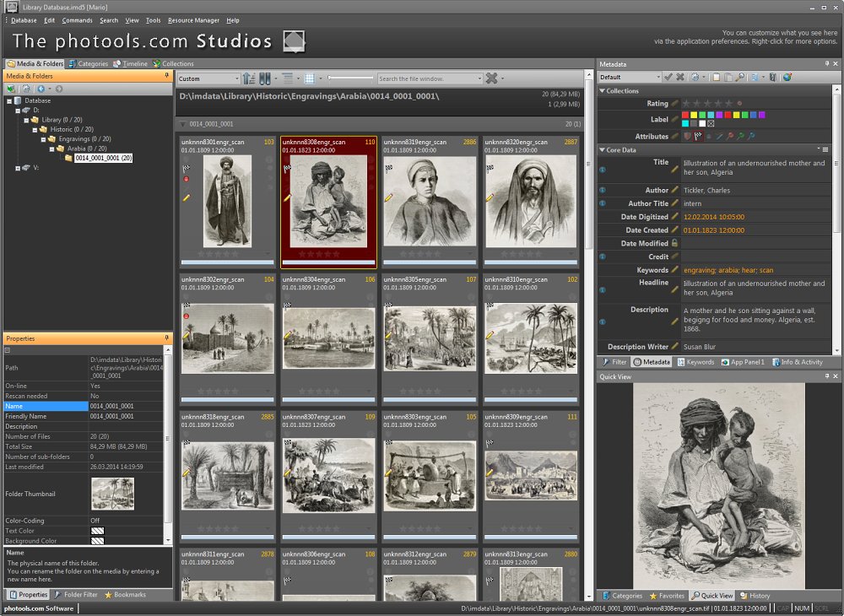Click the metadata settings gear icon
The image size is (844, 616).
tap(695, 77)
